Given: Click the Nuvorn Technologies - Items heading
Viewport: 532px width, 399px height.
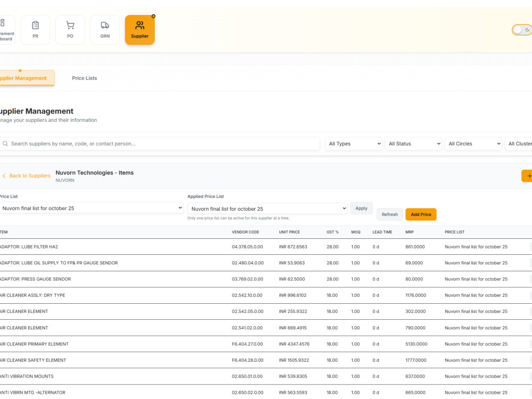Looking at the screenshot, I should [x=95, y=173].
